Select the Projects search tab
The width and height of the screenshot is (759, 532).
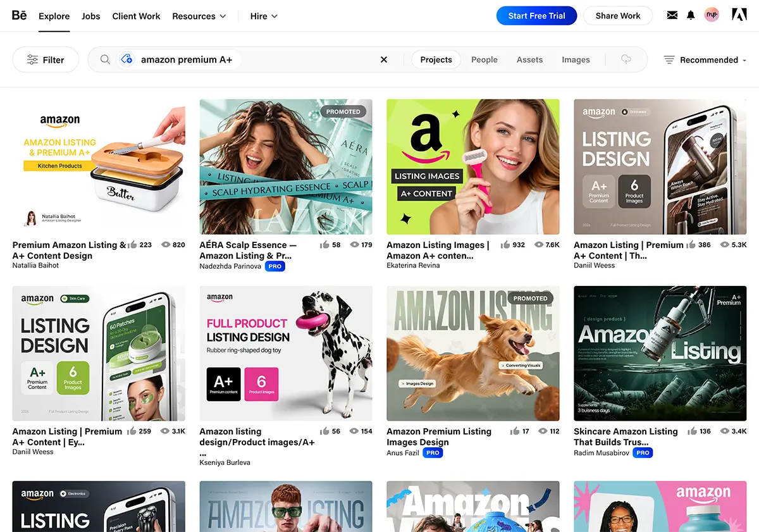[x=436, y=59]
